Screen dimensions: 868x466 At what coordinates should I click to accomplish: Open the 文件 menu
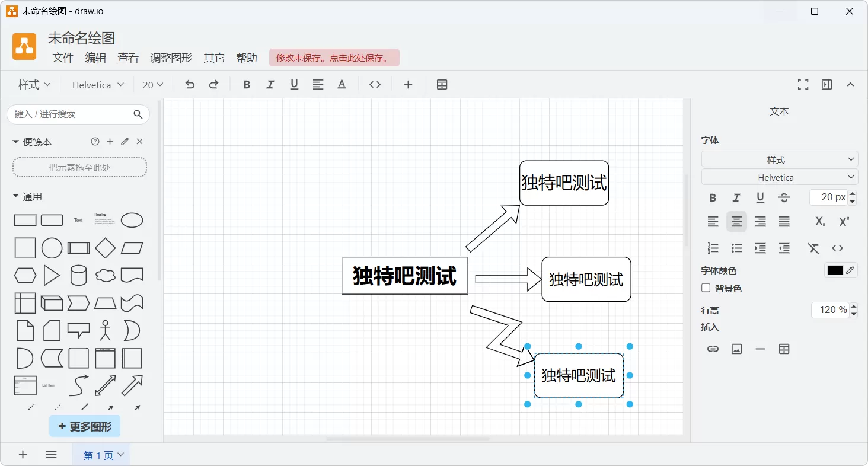tap(63, 58)
